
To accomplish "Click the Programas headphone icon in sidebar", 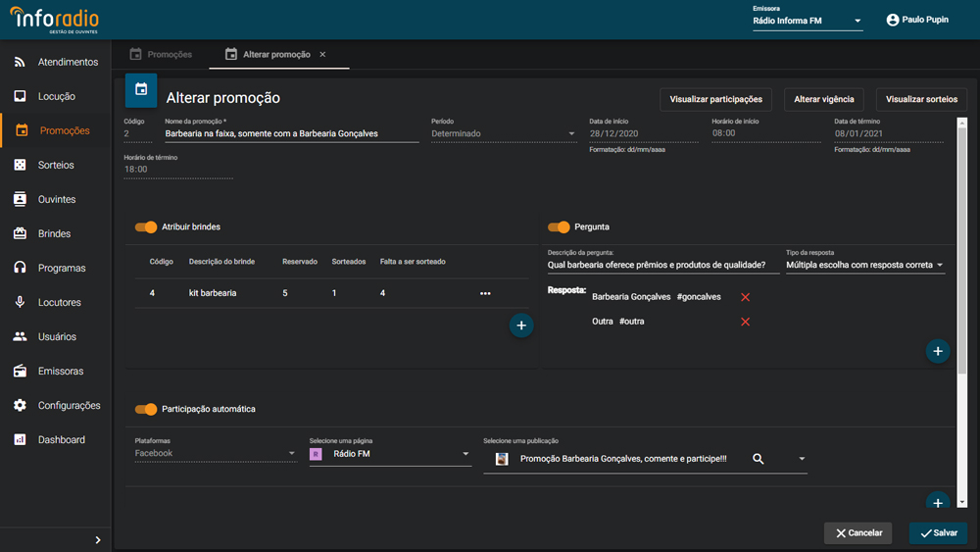I will pos(20,268).
